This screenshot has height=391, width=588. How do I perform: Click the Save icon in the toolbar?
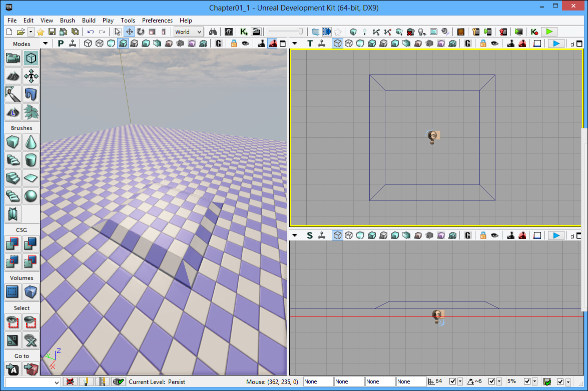[x=52, y=31]
